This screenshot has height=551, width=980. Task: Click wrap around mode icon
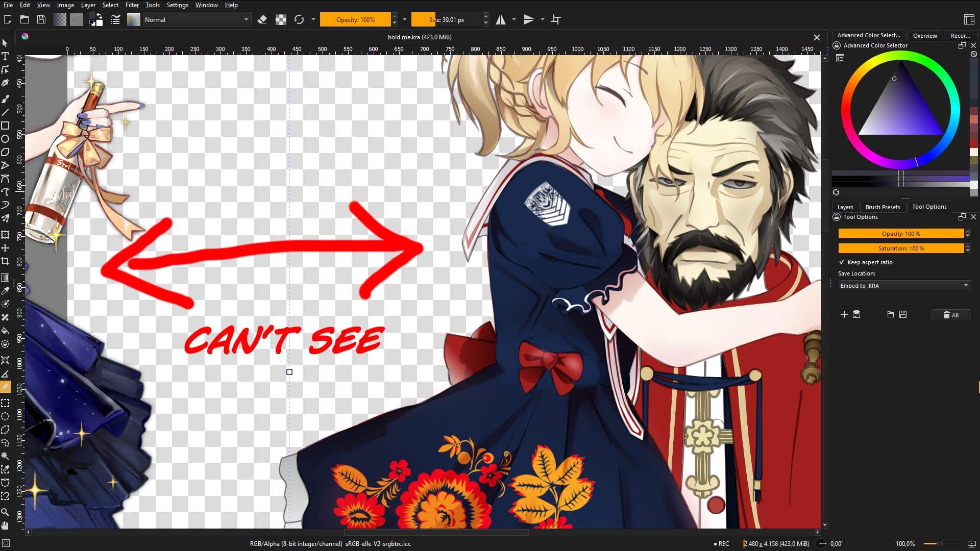[x=556, y=20]
